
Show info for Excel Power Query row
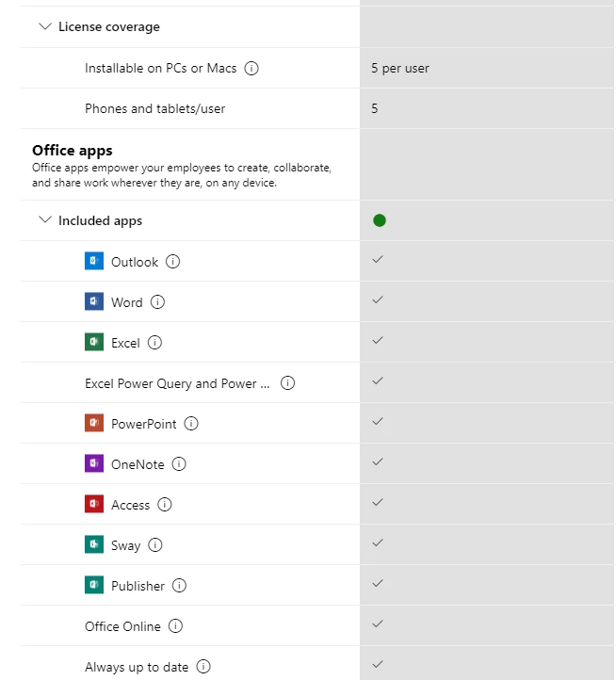tap(287, 383)
